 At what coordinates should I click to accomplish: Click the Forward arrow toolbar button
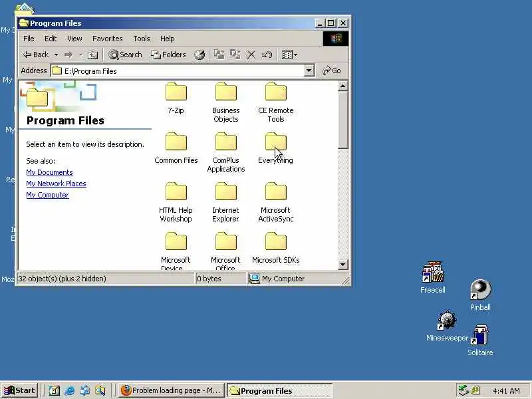(x=69, y=55)
